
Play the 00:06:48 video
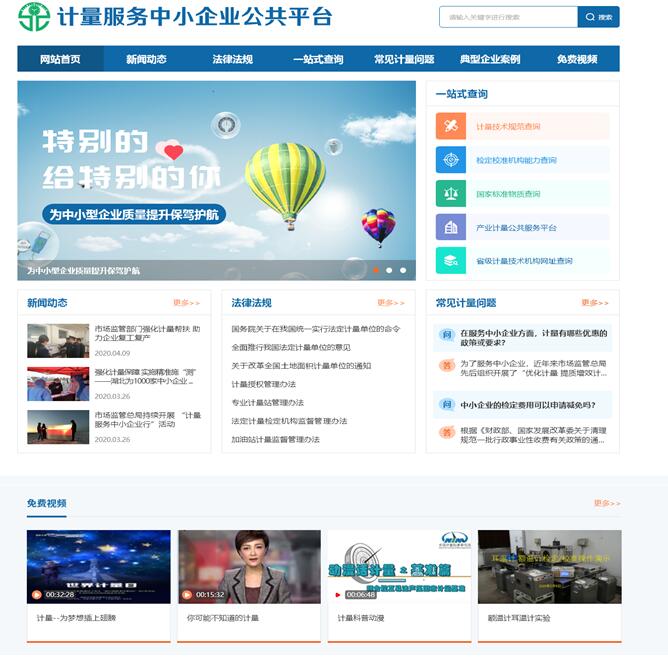point(338,595)
